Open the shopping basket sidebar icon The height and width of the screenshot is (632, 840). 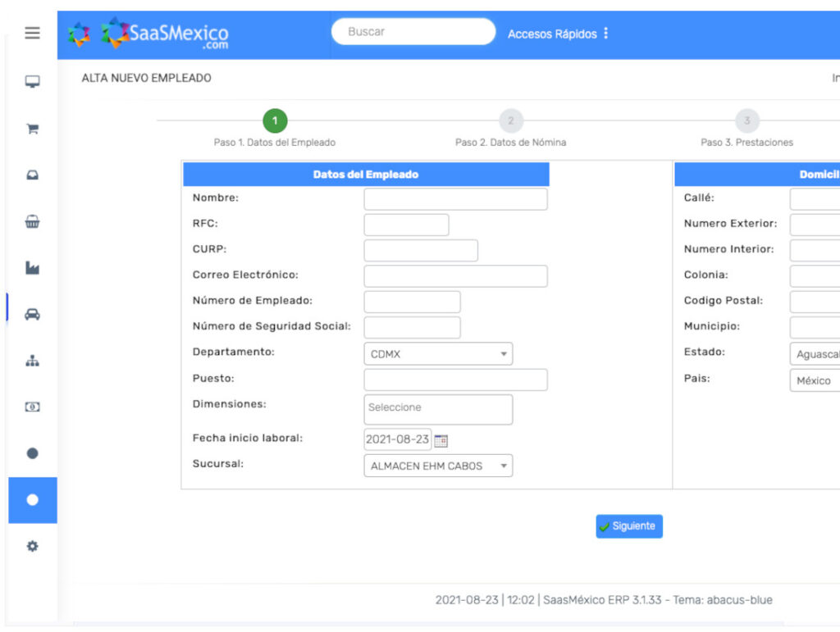[32, 221]
